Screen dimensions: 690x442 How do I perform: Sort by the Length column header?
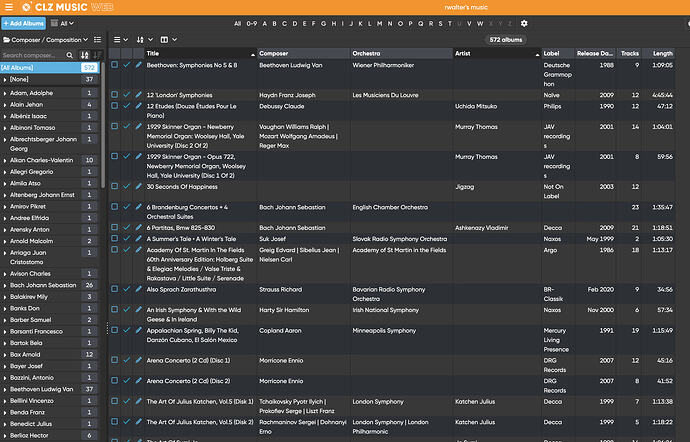pyautogui.click(x=659, y=53)
